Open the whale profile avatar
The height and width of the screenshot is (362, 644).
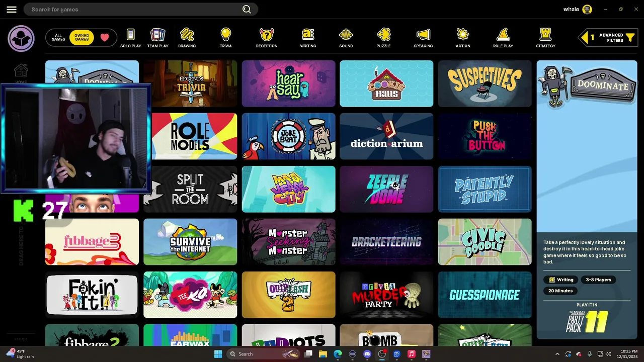[x=587, y=9]
